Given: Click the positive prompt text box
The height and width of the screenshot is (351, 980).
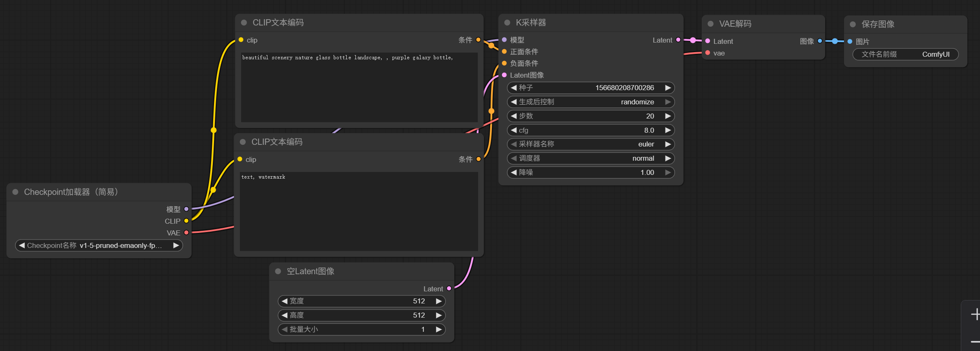Looking at the screenshot, I should point(359,87).
